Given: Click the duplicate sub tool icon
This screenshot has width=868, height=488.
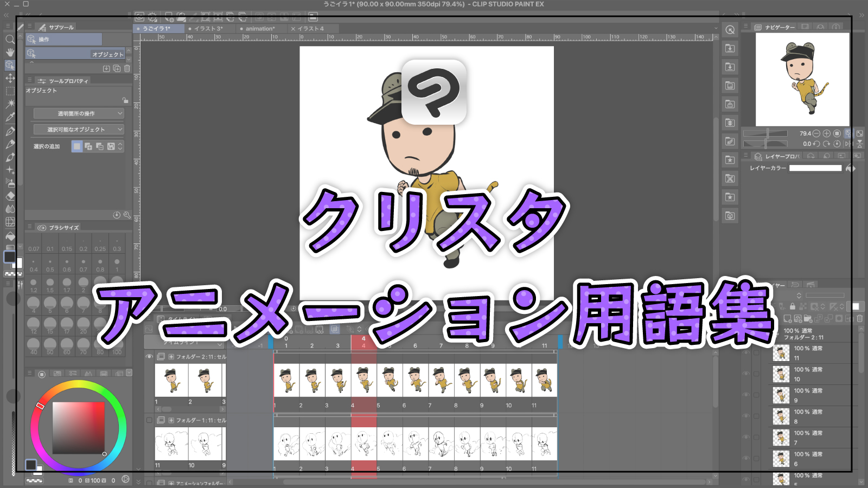Looking at the screenshot, I should [x=117, y=68].
